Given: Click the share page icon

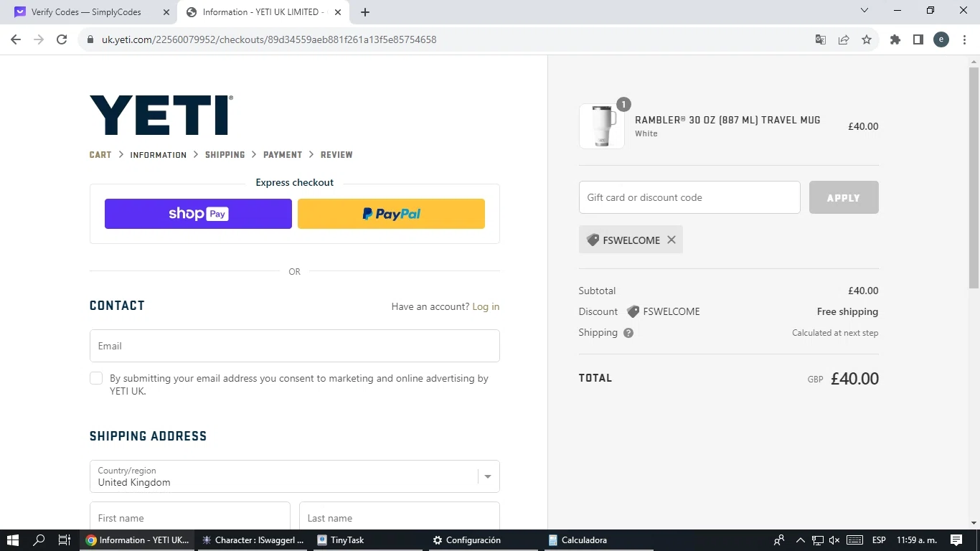Looking at the screenshot, I should coord(844,39).
